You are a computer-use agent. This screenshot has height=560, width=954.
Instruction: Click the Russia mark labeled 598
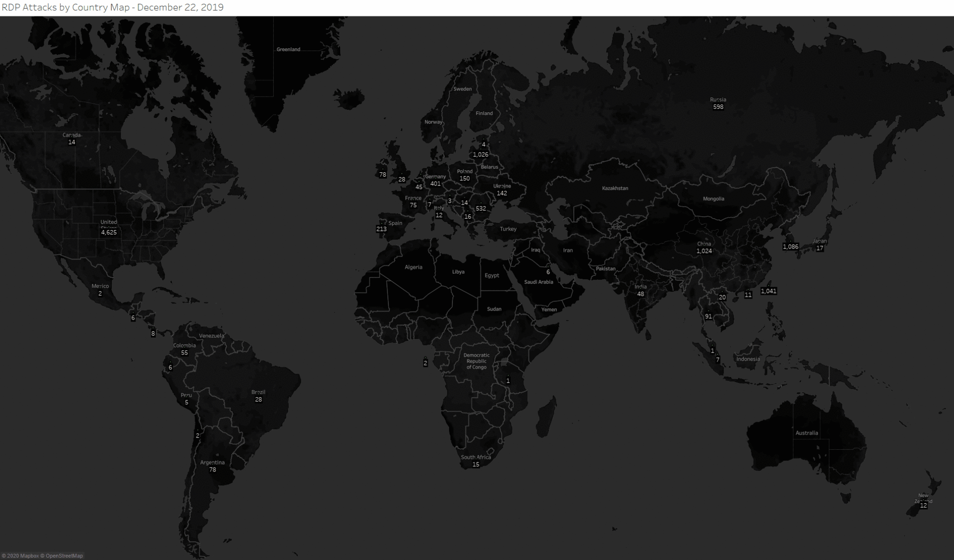click(718, 106)
